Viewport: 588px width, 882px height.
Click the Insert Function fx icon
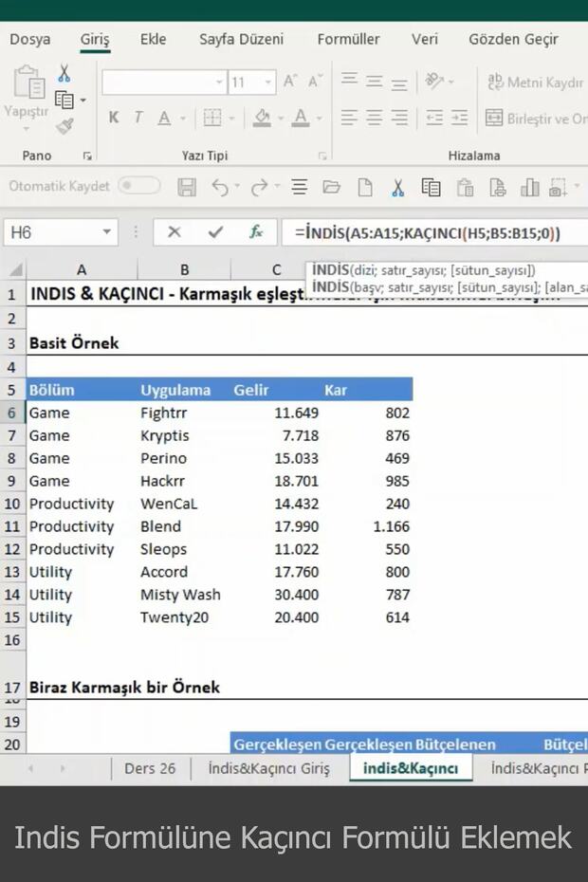[256, 231]
